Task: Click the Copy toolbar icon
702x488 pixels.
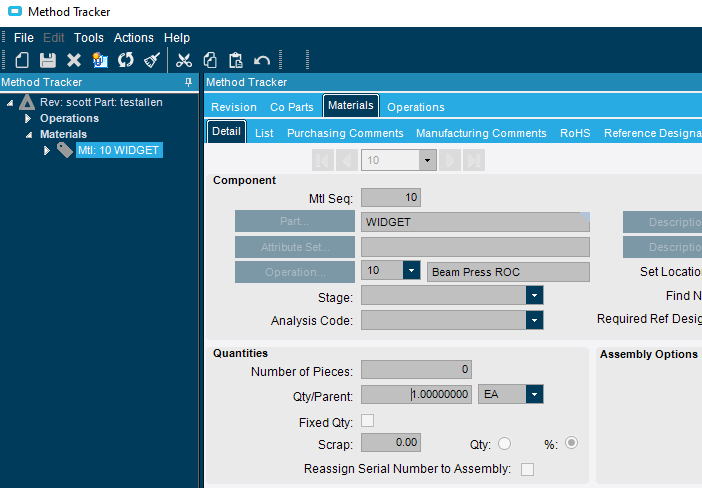Action: pos(210,60)
